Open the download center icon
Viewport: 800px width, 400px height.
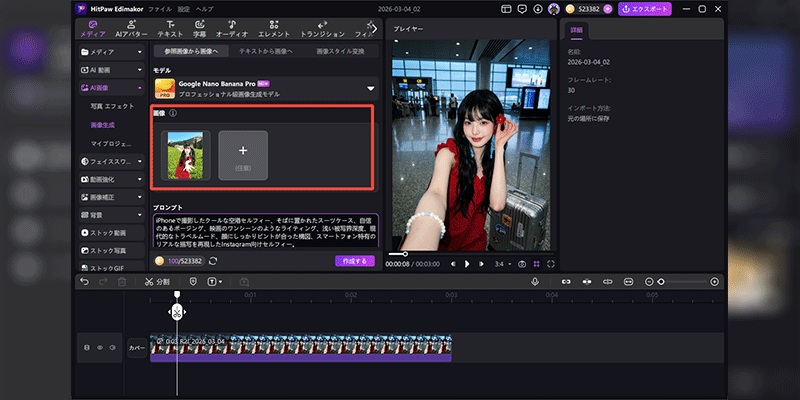click(538, 9)
